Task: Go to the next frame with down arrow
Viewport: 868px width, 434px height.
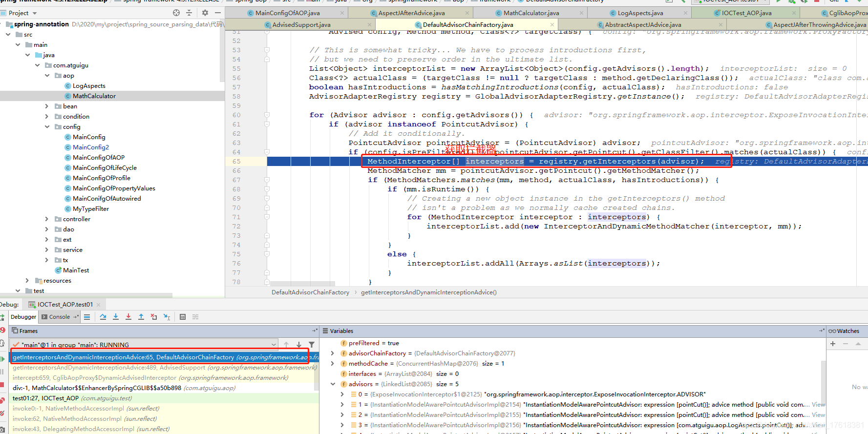Action: click(x=299, y=345)
